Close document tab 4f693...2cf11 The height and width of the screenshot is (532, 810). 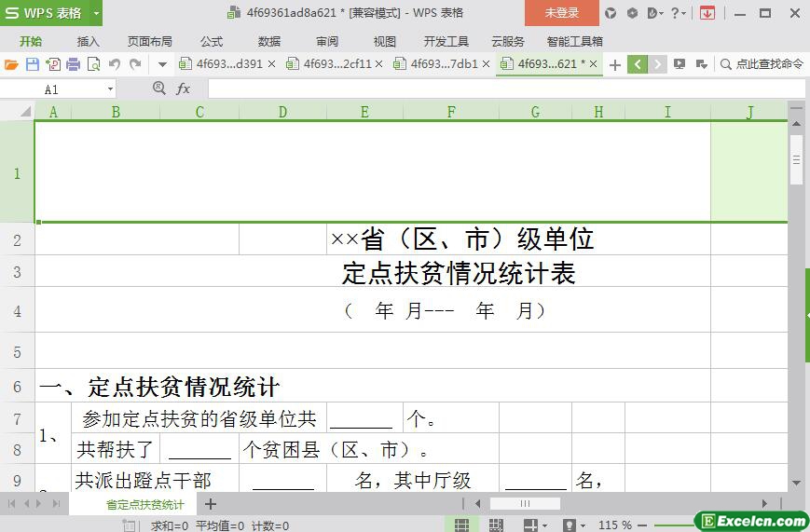pyautogui.click(x=378, y=64)
